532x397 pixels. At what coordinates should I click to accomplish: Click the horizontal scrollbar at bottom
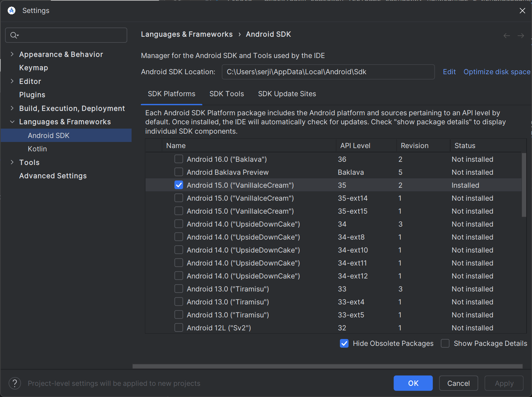point(327,366)
